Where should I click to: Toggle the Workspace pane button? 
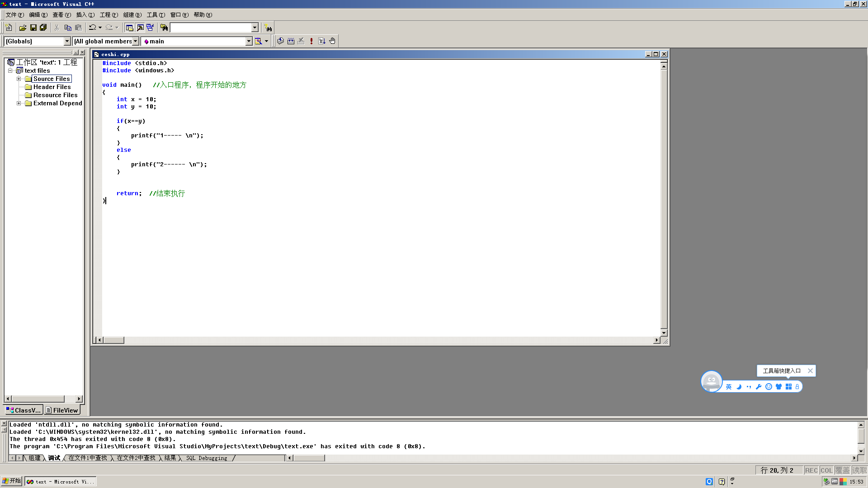[129, 28]
